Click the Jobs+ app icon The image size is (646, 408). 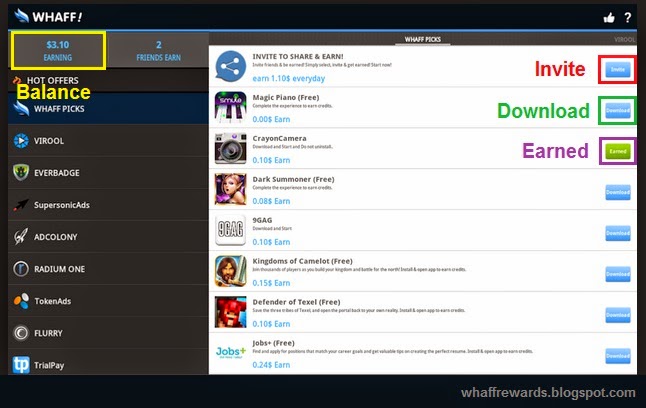point(231,352)
